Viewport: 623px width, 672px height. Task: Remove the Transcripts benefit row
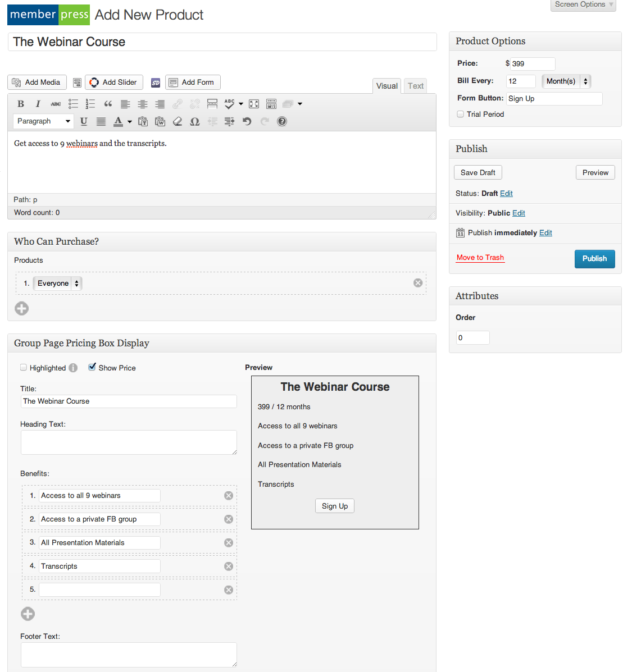tap(229, 566)
